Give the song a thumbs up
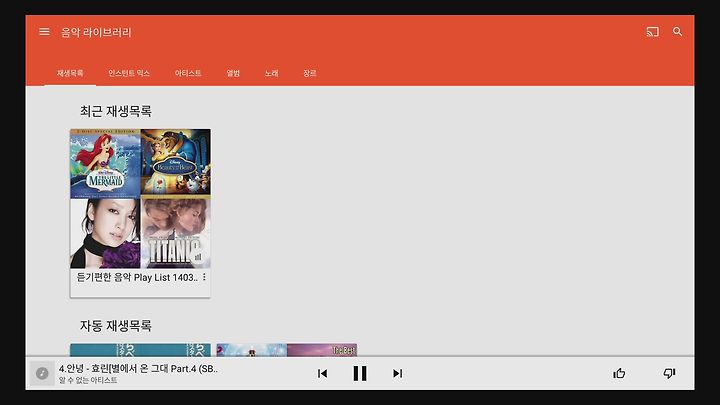Viewport: 720px width, 405px height. [619, 373]
